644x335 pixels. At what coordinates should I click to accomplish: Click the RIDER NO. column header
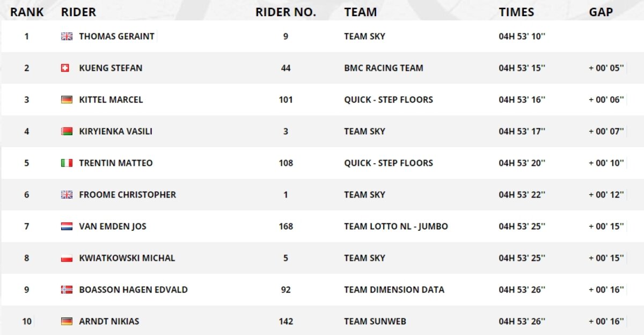tap(286, 12)
